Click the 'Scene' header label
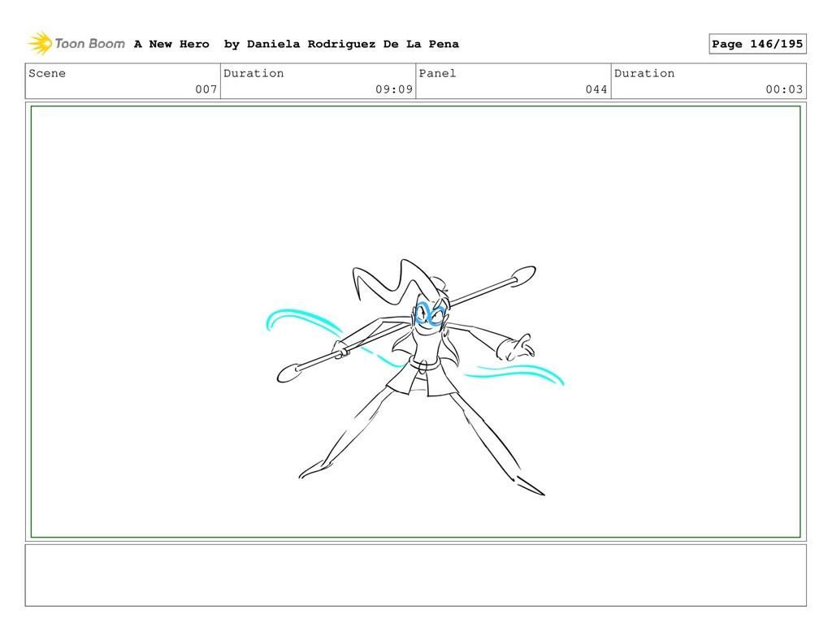 (47, 73)
